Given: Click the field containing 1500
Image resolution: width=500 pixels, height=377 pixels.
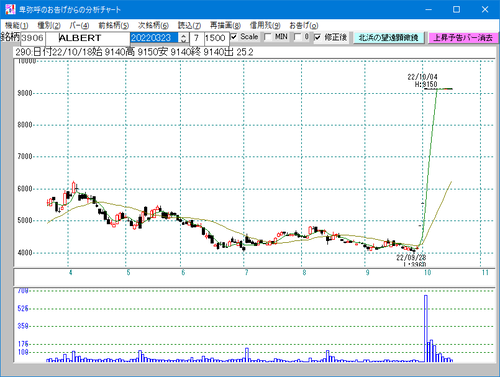Looking at the screenshot, I should [x=216, y=38].
